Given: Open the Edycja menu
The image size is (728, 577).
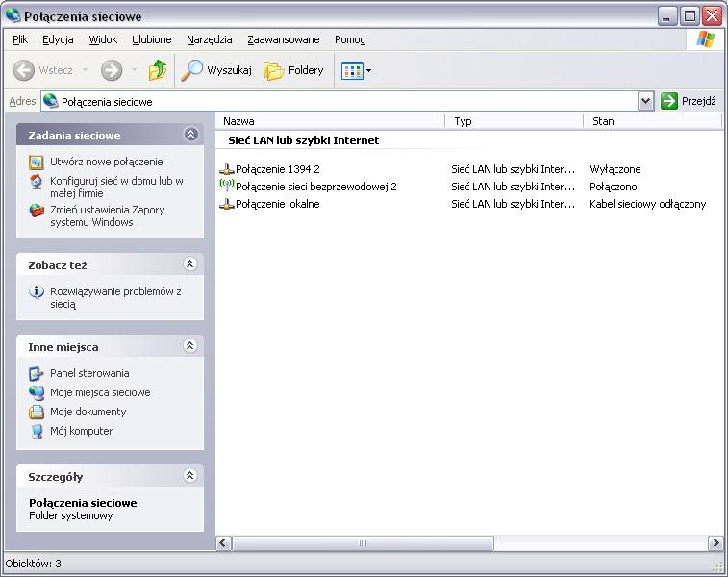Looking at the screenshot, I should (58, 40).
